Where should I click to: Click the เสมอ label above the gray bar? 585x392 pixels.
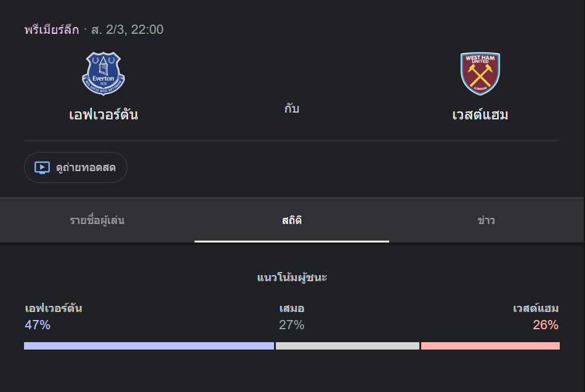coord(291,308)
